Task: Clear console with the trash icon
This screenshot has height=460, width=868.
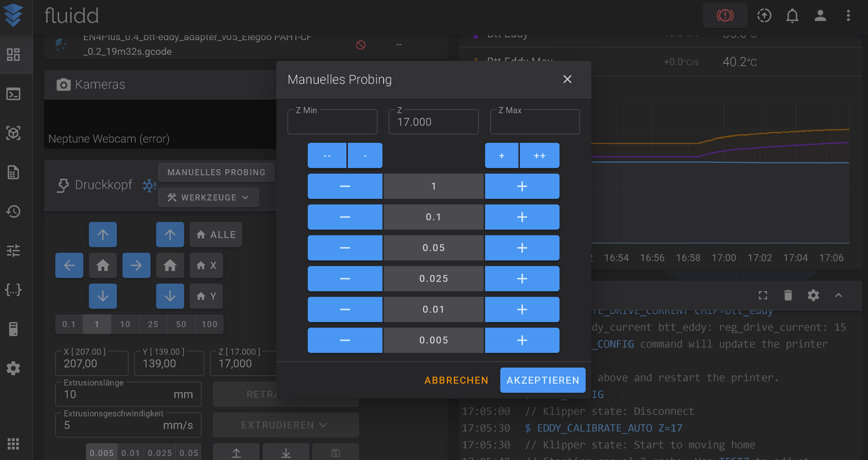Action: 788,295
